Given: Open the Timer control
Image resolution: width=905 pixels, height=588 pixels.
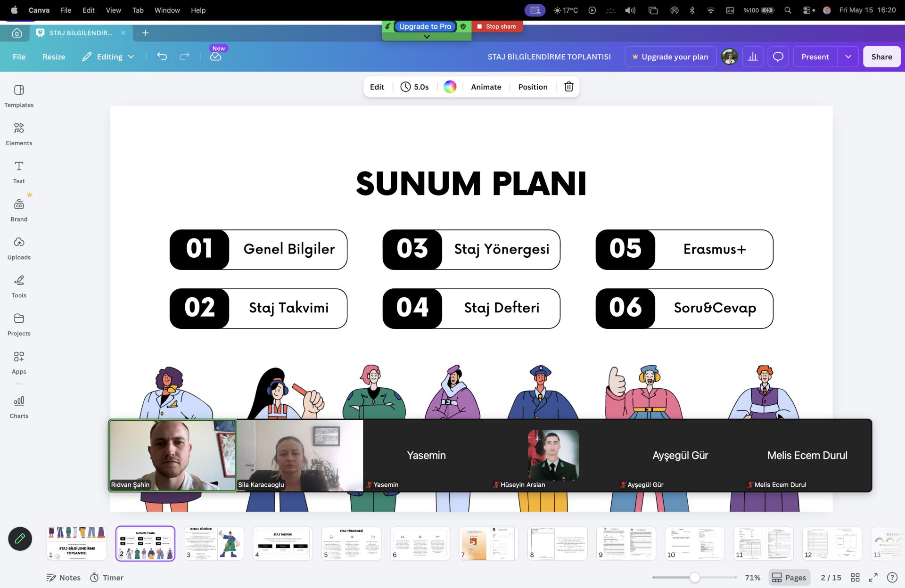Looking at the screenshot, I should [x=107, y=578].
